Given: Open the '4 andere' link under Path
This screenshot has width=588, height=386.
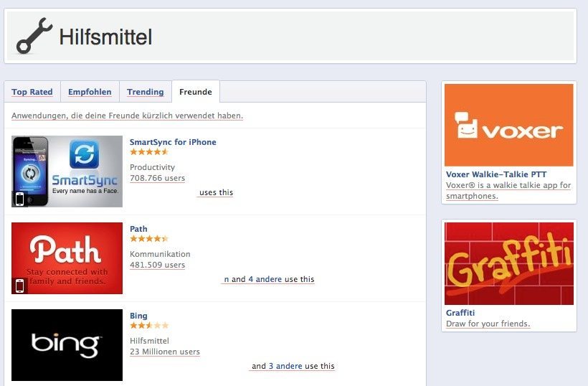Looking at the screenshot, I should click(x=265, y=279).
